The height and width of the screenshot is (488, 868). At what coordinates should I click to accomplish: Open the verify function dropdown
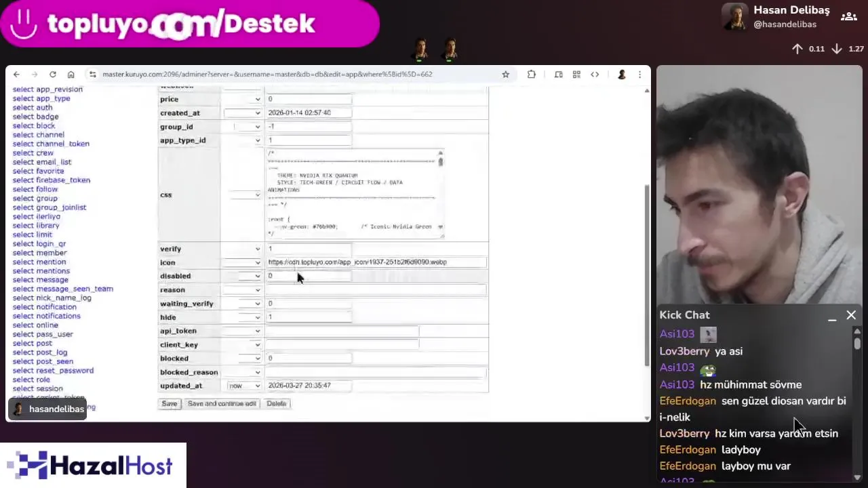pyautogui.click(x=243, y=249)
